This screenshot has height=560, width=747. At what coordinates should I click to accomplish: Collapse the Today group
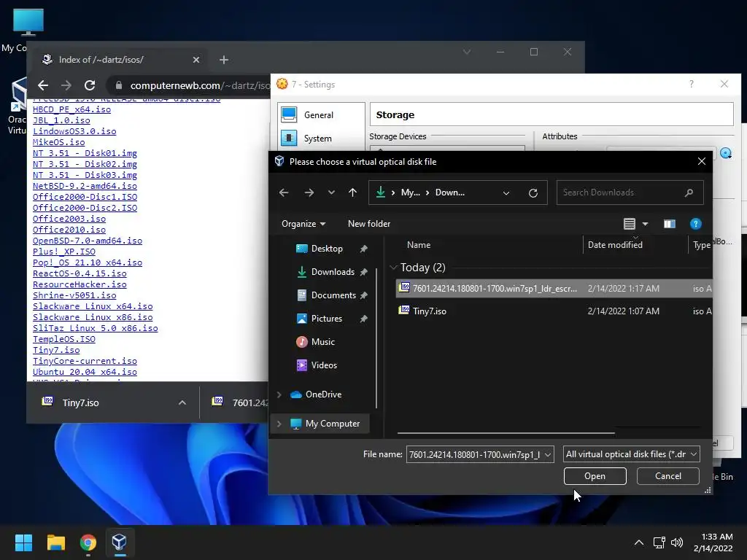(393, 268)
